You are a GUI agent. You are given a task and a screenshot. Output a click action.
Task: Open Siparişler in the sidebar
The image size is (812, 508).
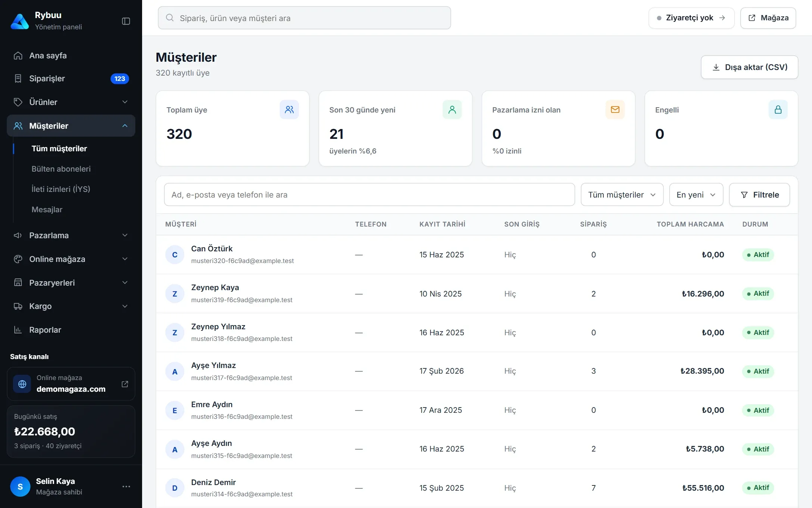[x=71, y=79]
